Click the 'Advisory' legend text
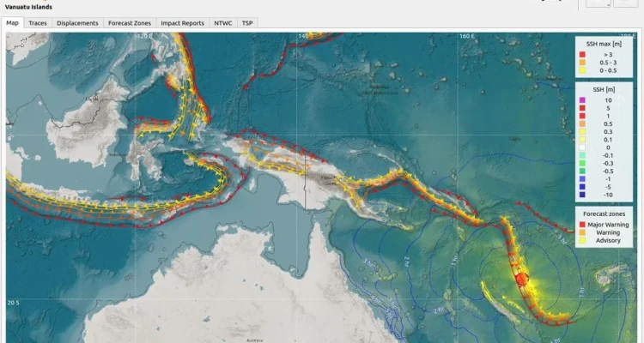Image resolution: width=644 pixels, height=343 pixels. (608, 240)
